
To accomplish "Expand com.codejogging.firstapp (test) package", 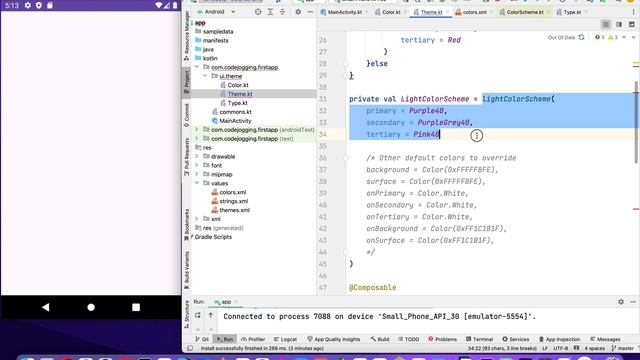I will 197,138.
